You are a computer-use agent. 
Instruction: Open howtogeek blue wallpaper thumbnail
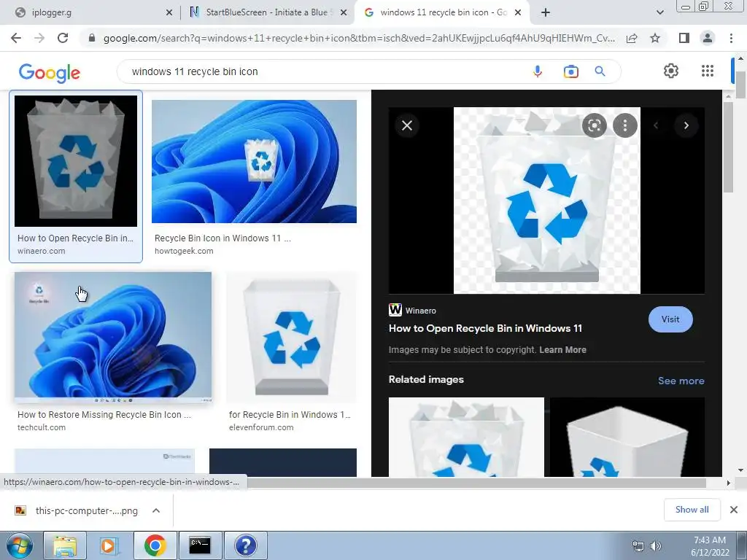pos(254,161)
